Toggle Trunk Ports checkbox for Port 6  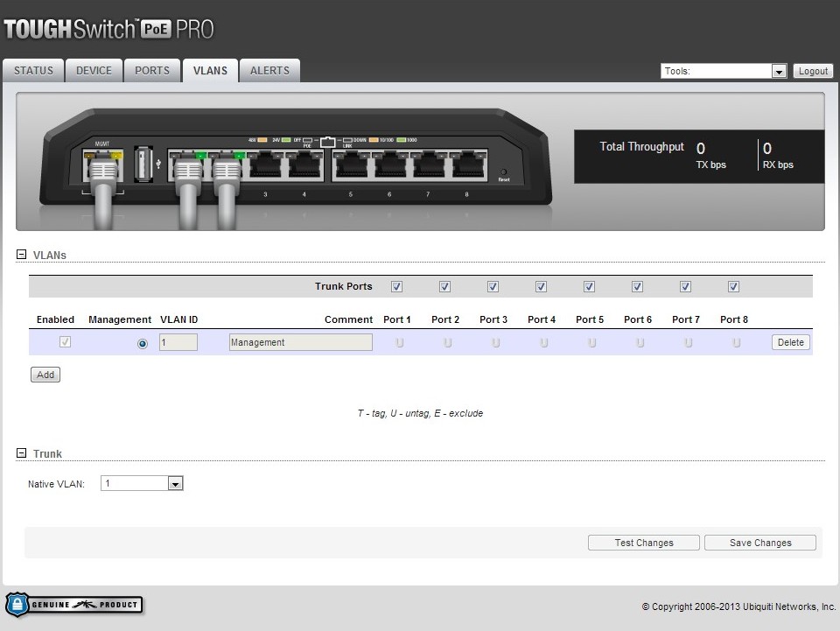(x=637, y=286)
